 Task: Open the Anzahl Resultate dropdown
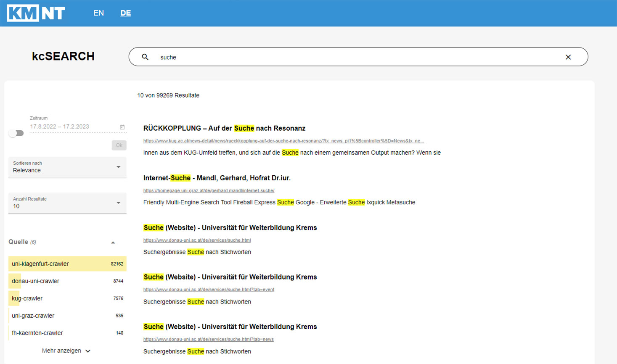point(67,203)
